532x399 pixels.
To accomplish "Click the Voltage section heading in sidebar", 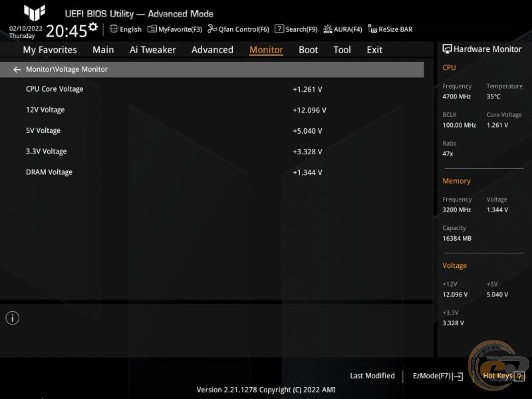I will tap(454, 265).
